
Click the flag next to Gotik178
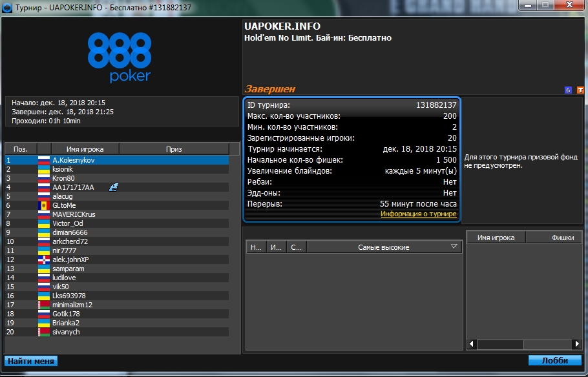[44, 314]
